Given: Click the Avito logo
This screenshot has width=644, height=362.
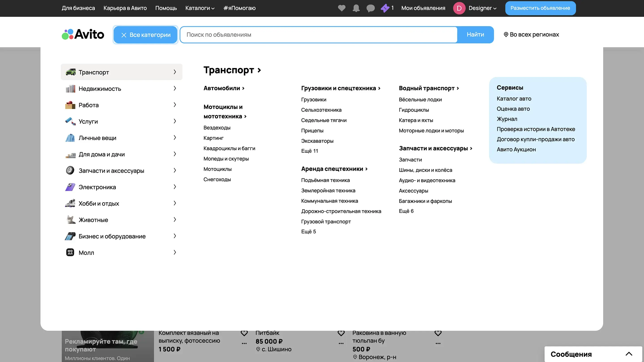Looking at the screenshot, I should [x=83, y=34].
